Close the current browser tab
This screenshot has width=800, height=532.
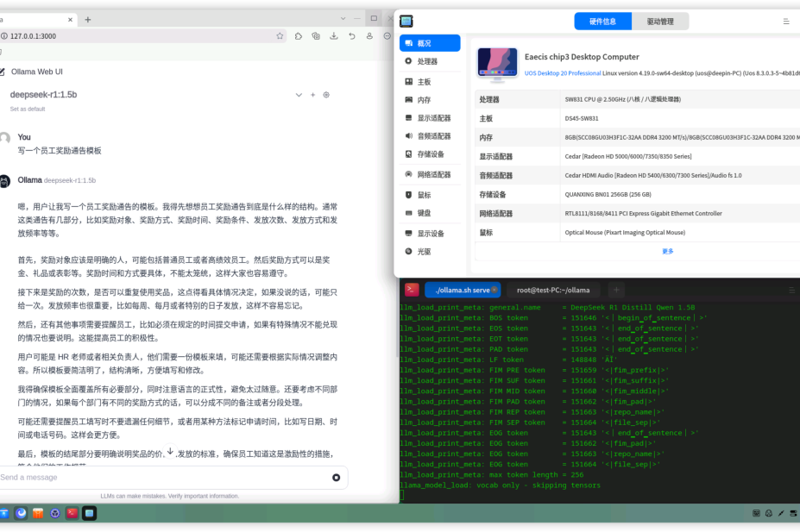coord(70,19)
